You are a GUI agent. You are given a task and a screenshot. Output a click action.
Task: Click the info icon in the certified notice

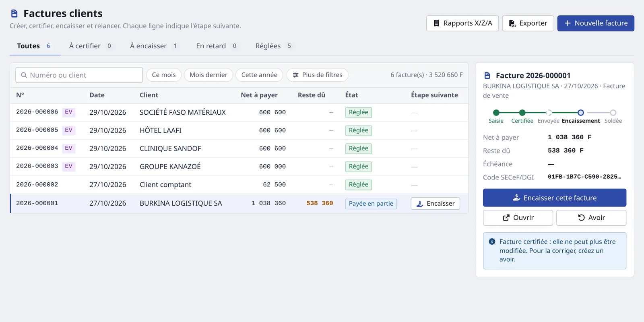[x=492, y=242]
